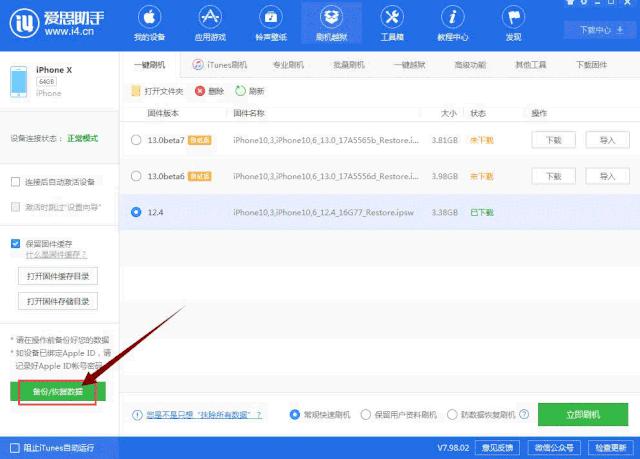The width and height of the screenshot is (640, 459).
Task: Click the 已下载 status text
Action: pos(482,212)
